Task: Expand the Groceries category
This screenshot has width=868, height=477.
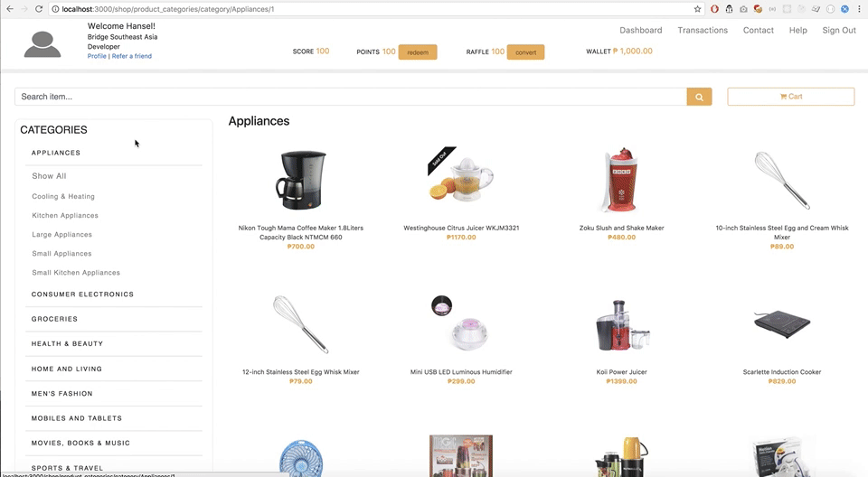Action: [x=54, y=319]
